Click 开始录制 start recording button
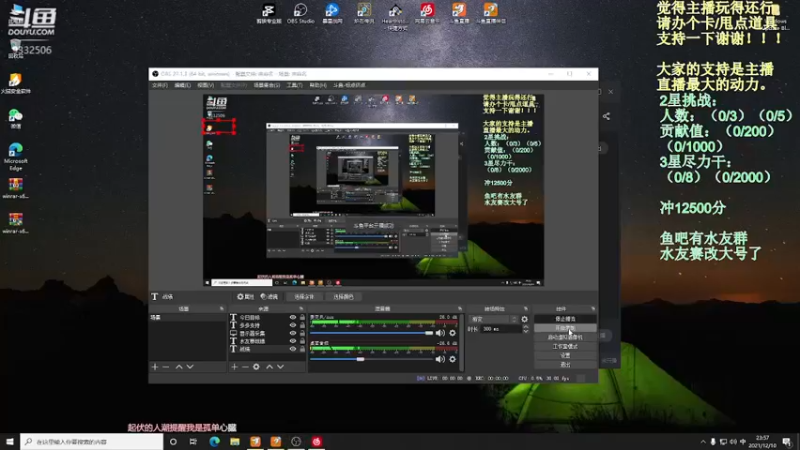The width and height of the screenshot is (800, 450). click(565, 328)
